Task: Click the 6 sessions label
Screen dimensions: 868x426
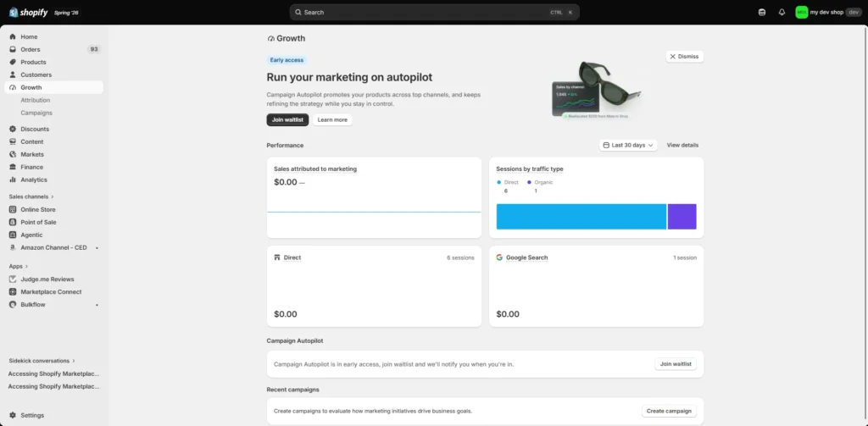Action: pyautogui.click(x=460, y=257)
